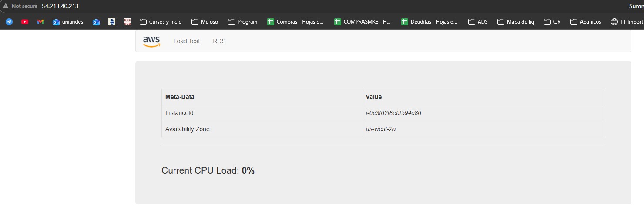Open the blue stacked-figure bookmark icon
This screenshot has width=644, height=218.
click(x=112, y=21)
